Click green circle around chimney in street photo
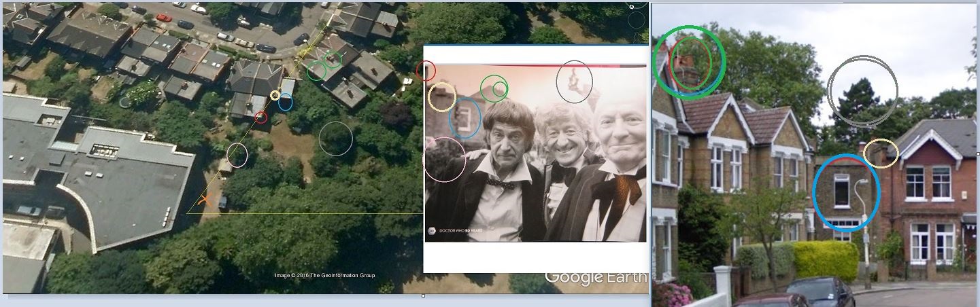Screen dimensions: 980x307 (690, 62)
